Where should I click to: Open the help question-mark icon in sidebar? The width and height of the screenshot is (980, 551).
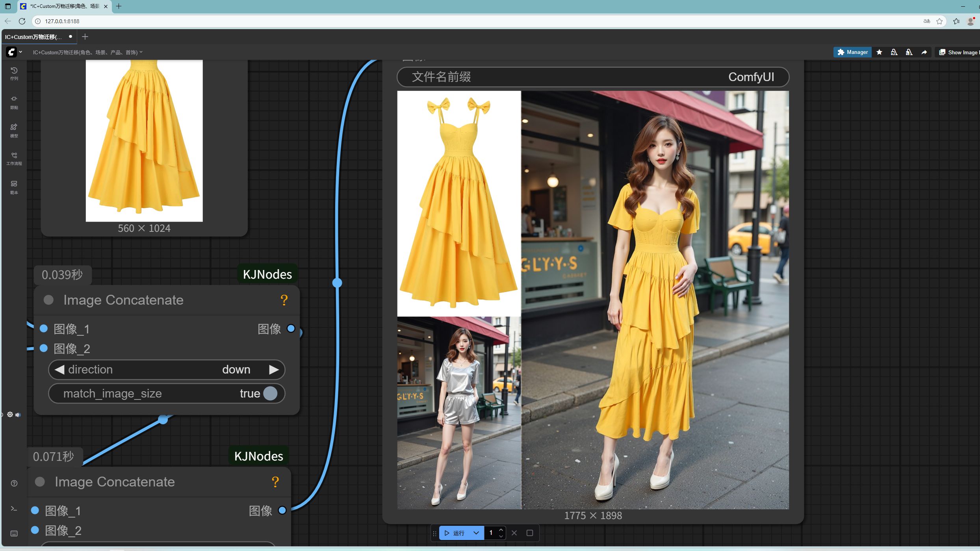click(14, 483)
